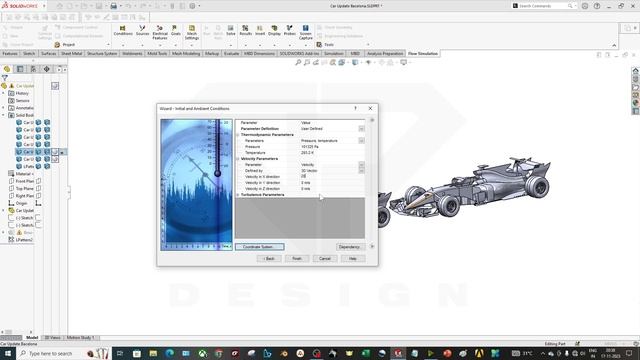Expand Turbulence Parameters group

(x=238, y=195)
